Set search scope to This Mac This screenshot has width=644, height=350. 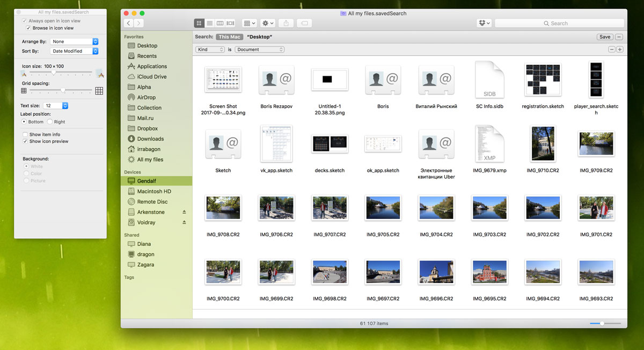coord(230,37)
